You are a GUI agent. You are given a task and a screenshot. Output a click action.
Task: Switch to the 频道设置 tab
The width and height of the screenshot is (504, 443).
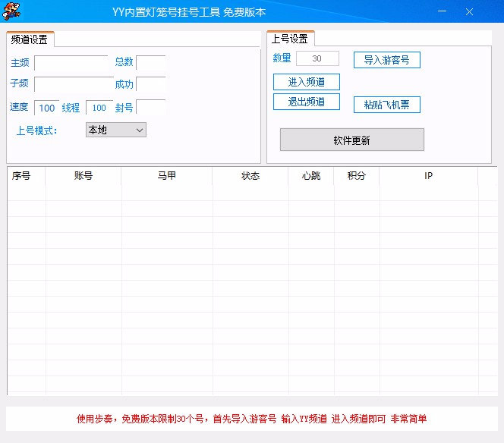tap(30, 39)
